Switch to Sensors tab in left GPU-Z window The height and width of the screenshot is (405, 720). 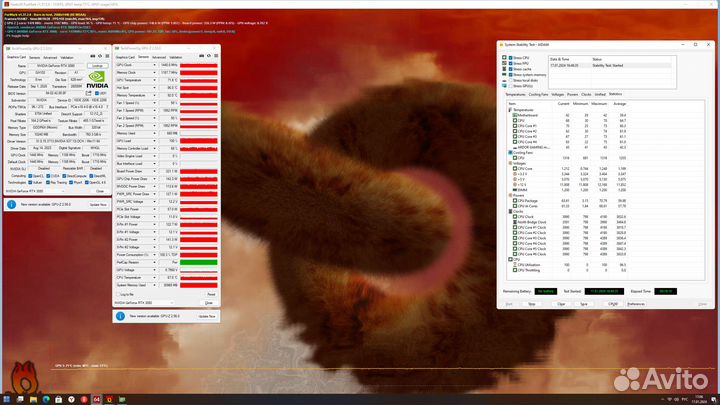click(x=34, y=58)
